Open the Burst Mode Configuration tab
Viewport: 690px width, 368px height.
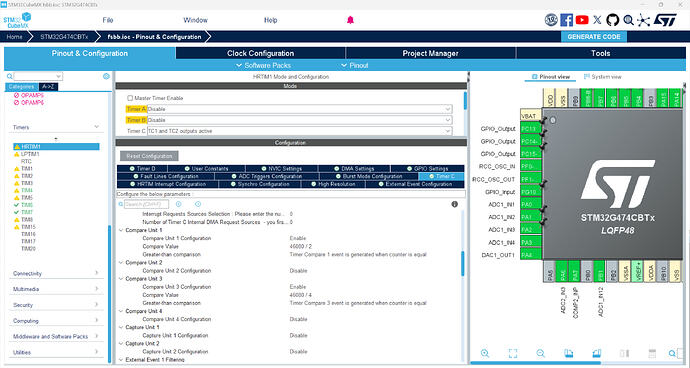coord(369,176)
